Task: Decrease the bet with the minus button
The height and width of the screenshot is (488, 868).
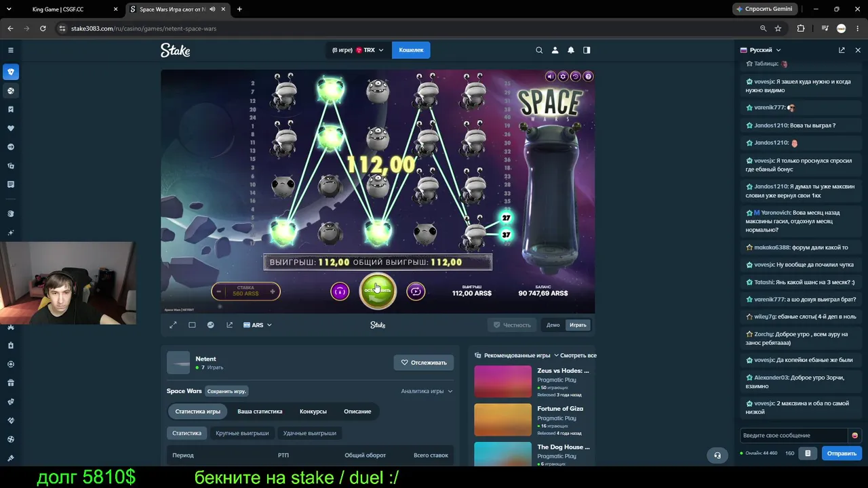Action: click(218, 292)
